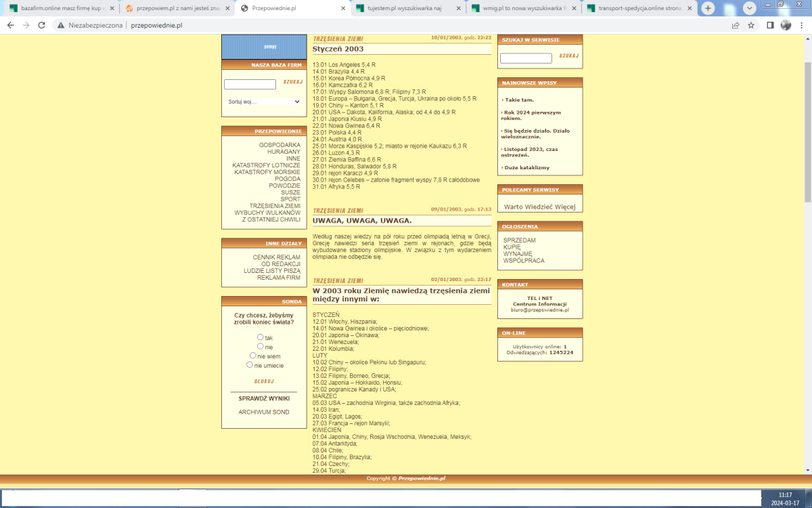
Task: Open the tab search dropdown chevron
Action: click(x=750, y=8)
